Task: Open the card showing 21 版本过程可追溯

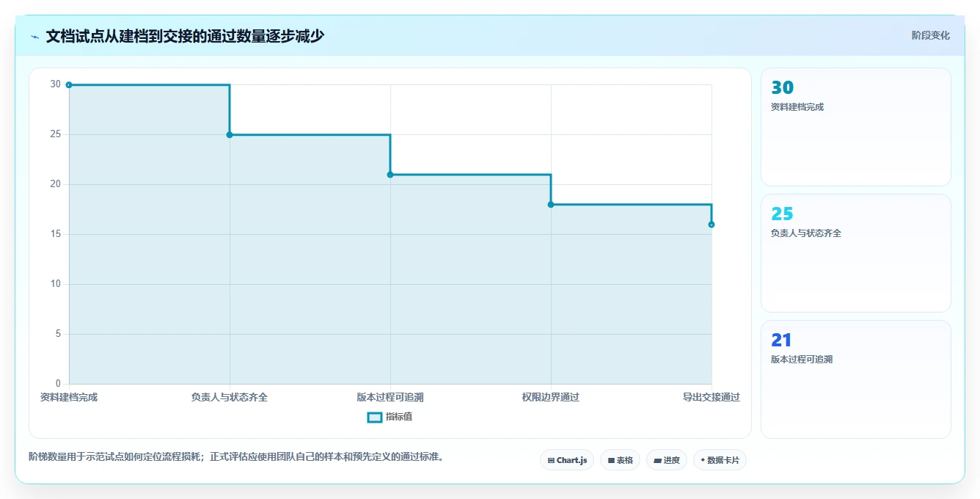Action: (x=856, y=379)
